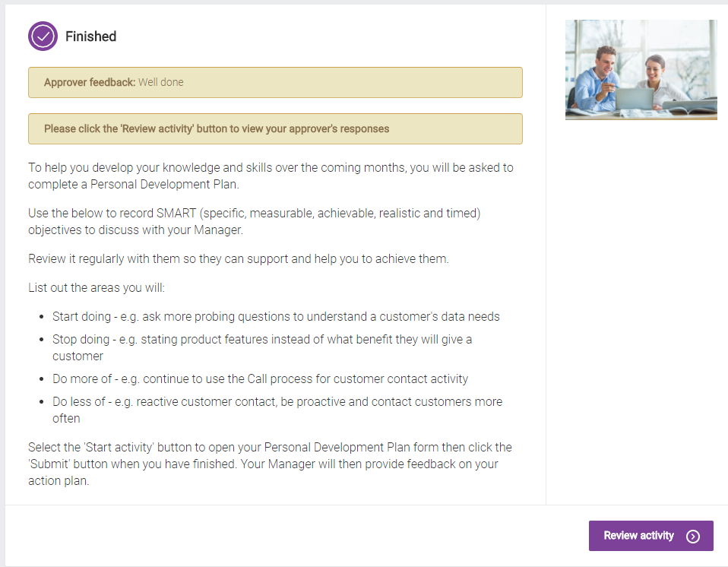Click the final Submit instructions paragraph
The height and width of the screenshot is (567, 728).
[x=270, y=464]
